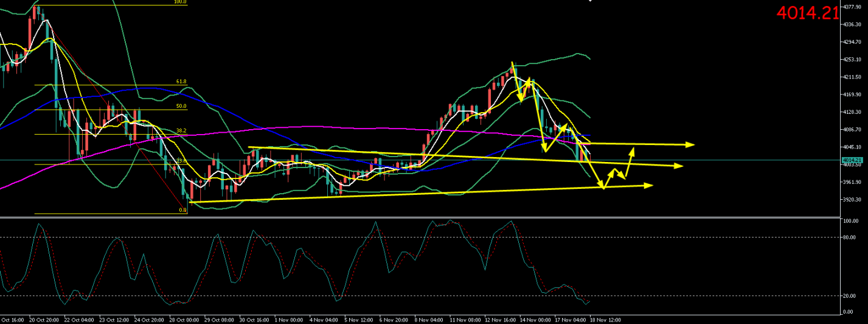The width and height of the screenshot is (868, 324).
Task: Click the oscillator 20.00 level label
Action: [850, 296]
